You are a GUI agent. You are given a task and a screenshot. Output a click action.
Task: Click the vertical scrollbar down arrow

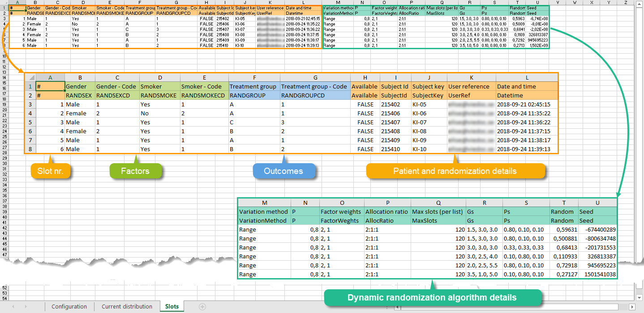(640, 298)
